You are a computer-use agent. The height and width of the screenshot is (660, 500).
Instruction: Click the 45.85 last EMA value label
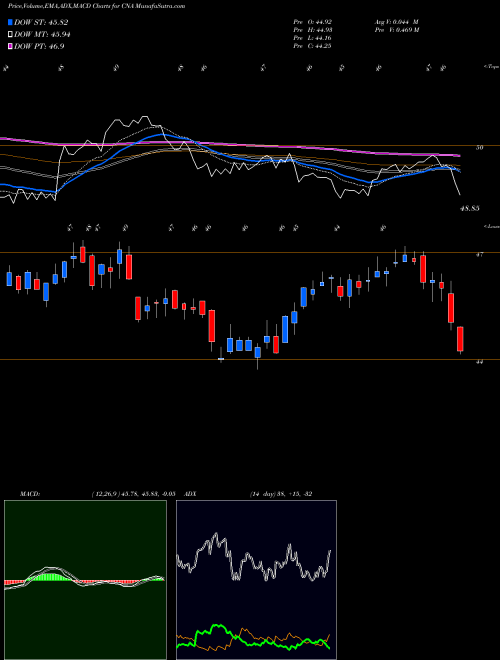470,208
